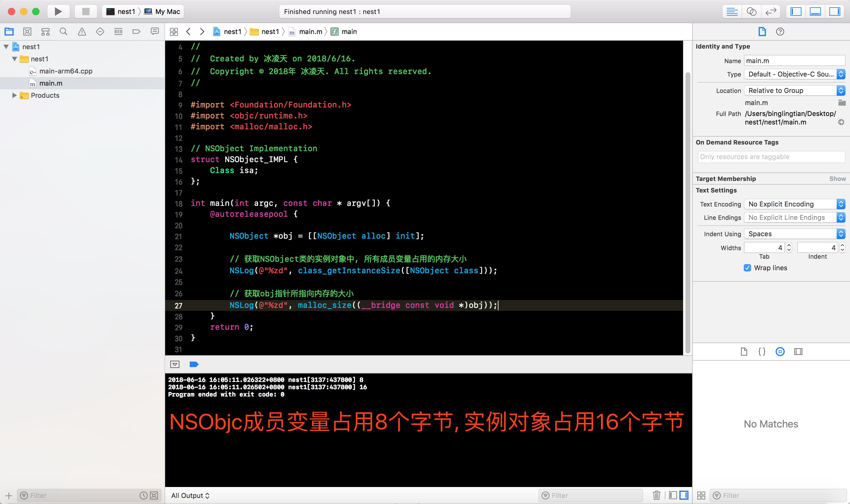The image size is (850, 504).
Task: Open the Breakpoint navigator icon
Action: click(x=137, y=32)
